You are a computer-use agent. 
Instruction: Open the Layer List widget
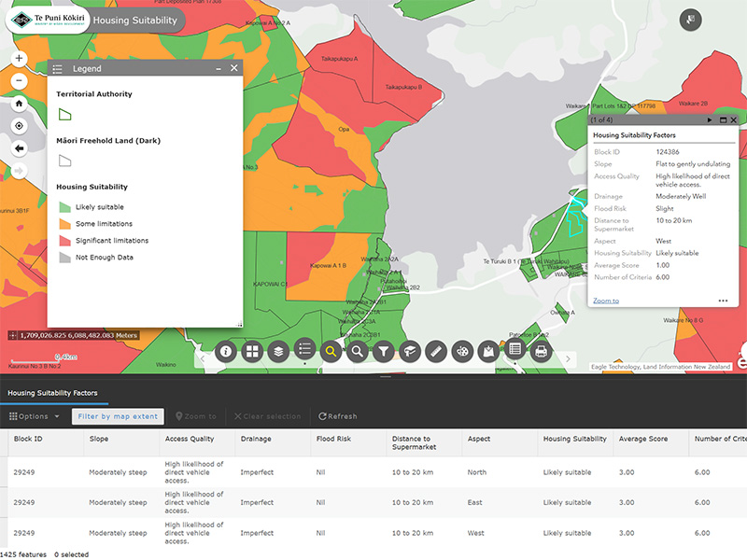(x=277, y=352)
